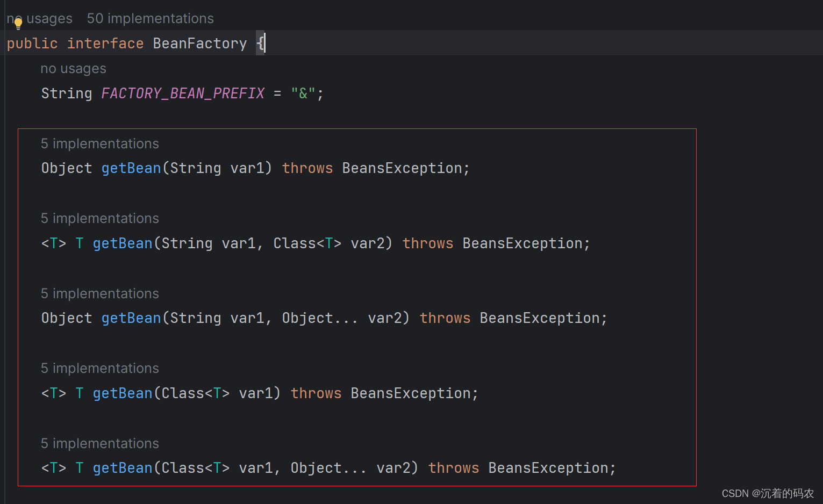Click the 'FACTORY_BEAN_PREFIX' constant name

click(x=183, y=93)
